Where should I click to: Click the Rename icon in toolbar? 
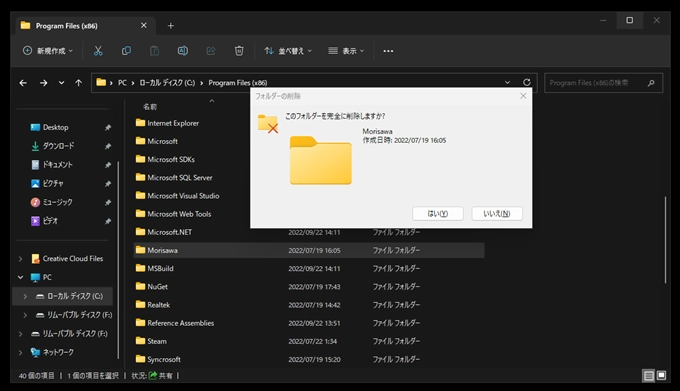point(183,51)
